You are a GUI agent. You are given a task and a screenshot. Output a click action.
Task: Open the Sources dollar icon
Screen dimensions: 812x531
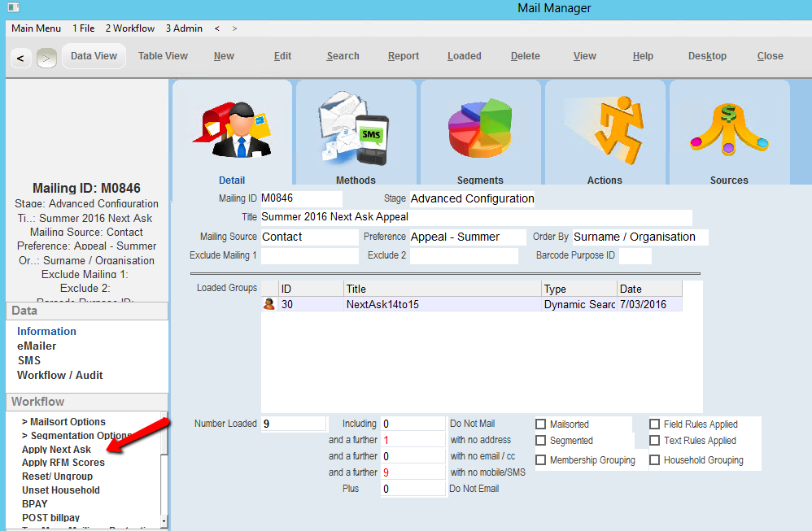729,129
